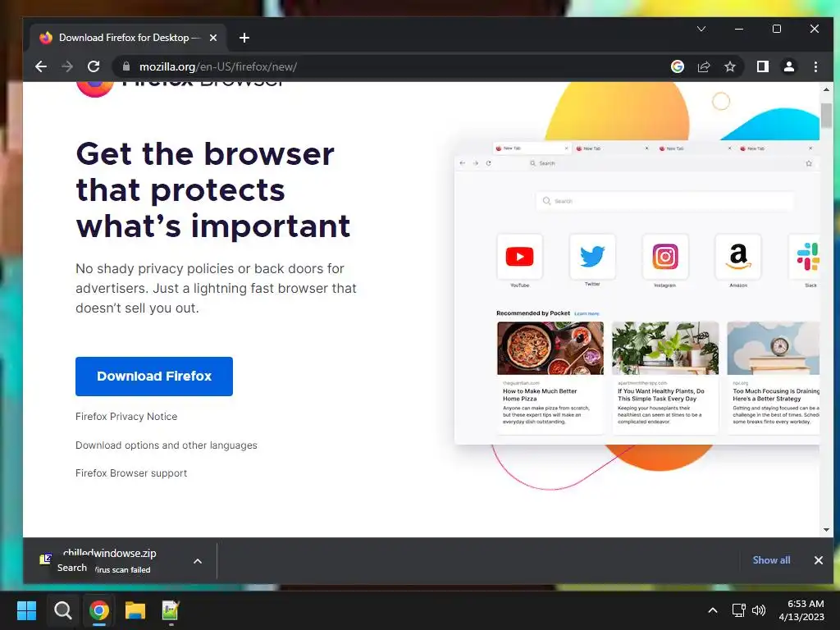Image resolution: width=840 pixels, height=630 pixels.
Task: Open the clock showing 6:53 AM
Action: point(801,610)
